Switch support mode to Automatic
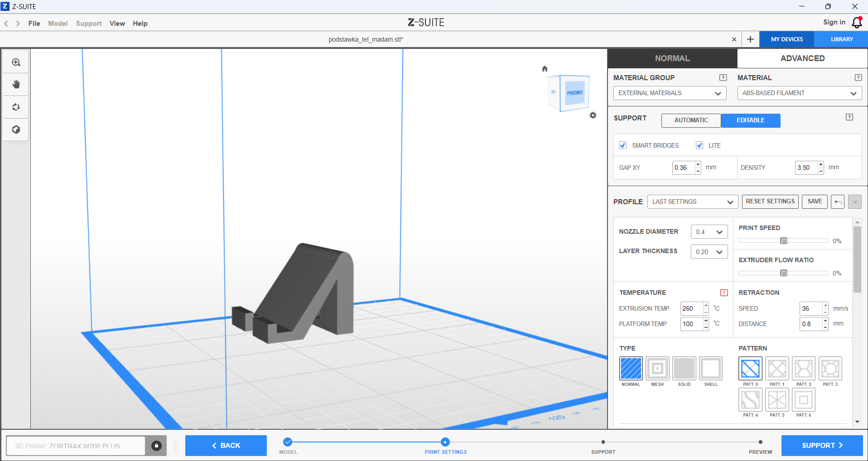This screenshot has height=461, width=868. (691, 120)
